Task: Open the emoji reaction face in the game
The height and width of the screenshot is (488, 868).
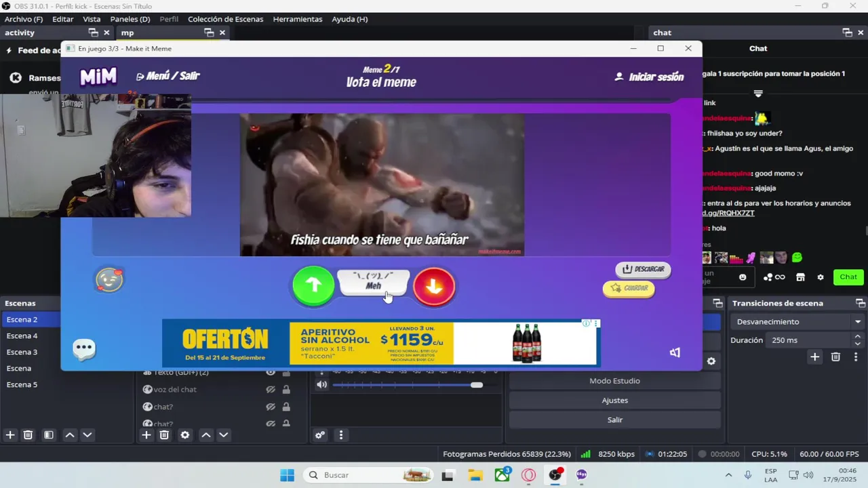Action: click(109, 279)
